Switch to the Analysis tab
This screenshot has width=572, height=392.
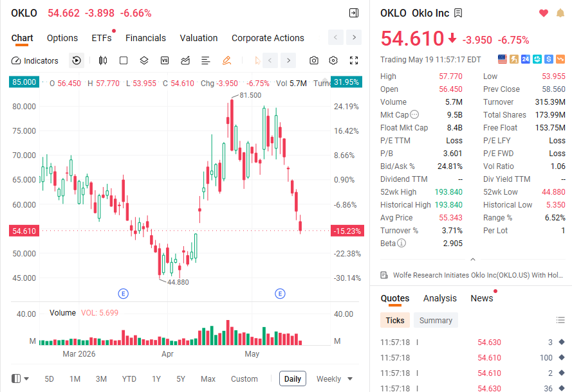coord(440,298)
